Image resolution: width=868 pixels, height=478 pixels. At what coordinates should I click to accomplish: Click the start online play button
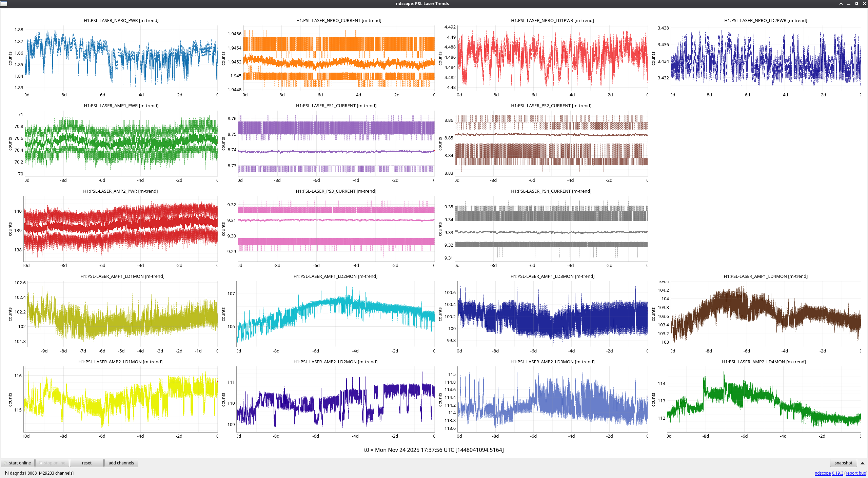coord(17,463)
